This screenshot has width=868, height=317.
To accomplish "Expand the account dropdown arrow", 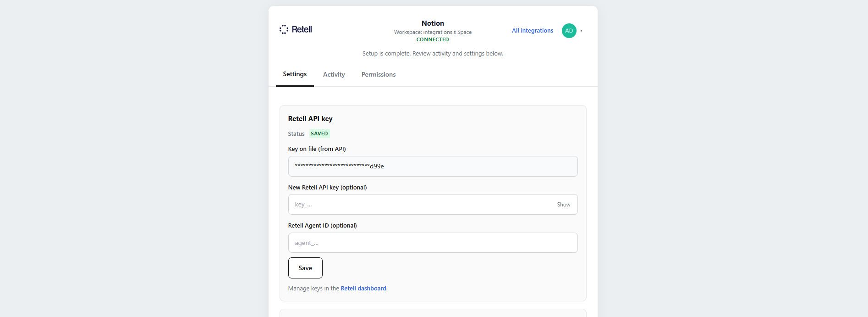I will click(581, 31).
